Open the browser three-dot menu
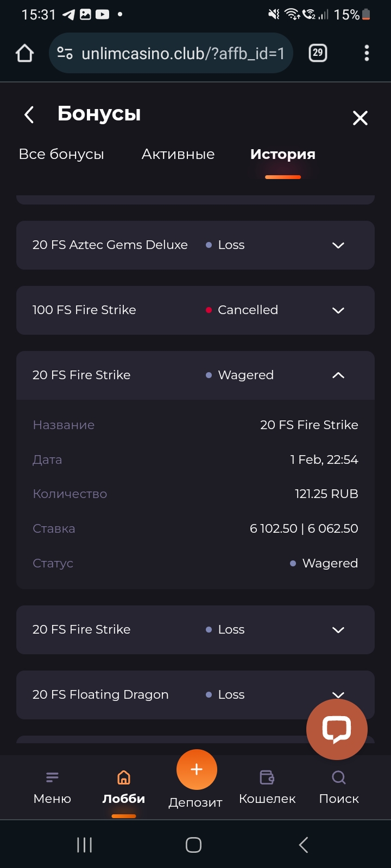The width and height of the screenshot is (391, 868). coord(367,53)
